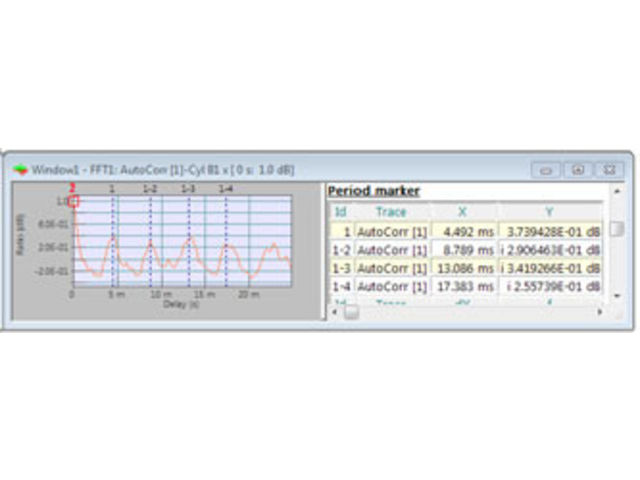Click the horizontal scrollbar thumb below table

pos(351,312)
